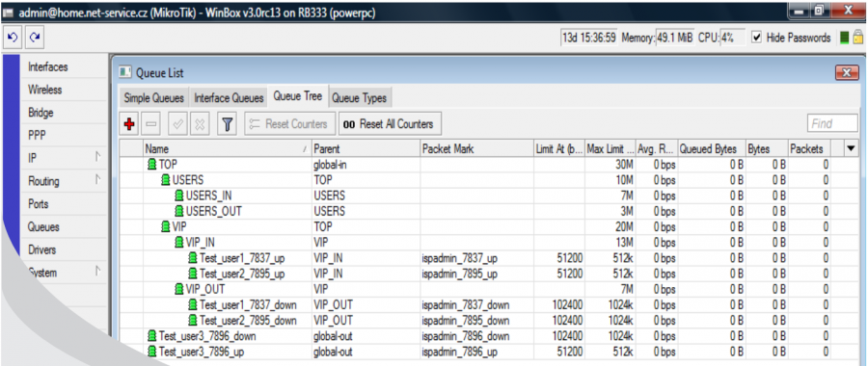This screenshot has height=366, width=868.
Task: Click the red plus Add queue icon
Action: click(129, 124)
